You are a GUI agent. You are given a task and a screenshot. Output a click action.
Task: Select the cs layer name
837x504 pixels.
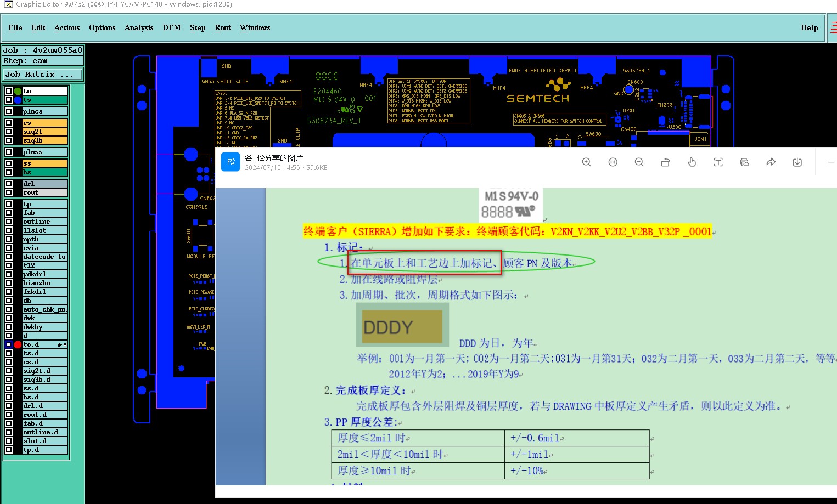pyautogui.click(x=44, y=123)
